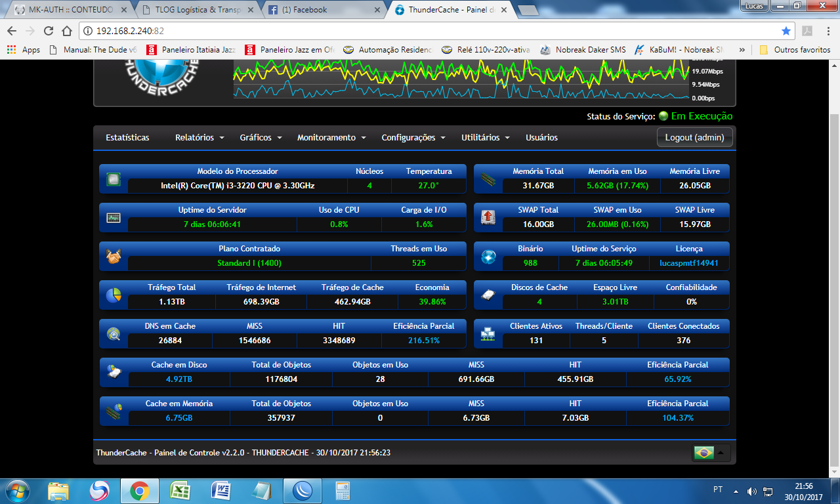Reload the page in the browser

(48, 31)
